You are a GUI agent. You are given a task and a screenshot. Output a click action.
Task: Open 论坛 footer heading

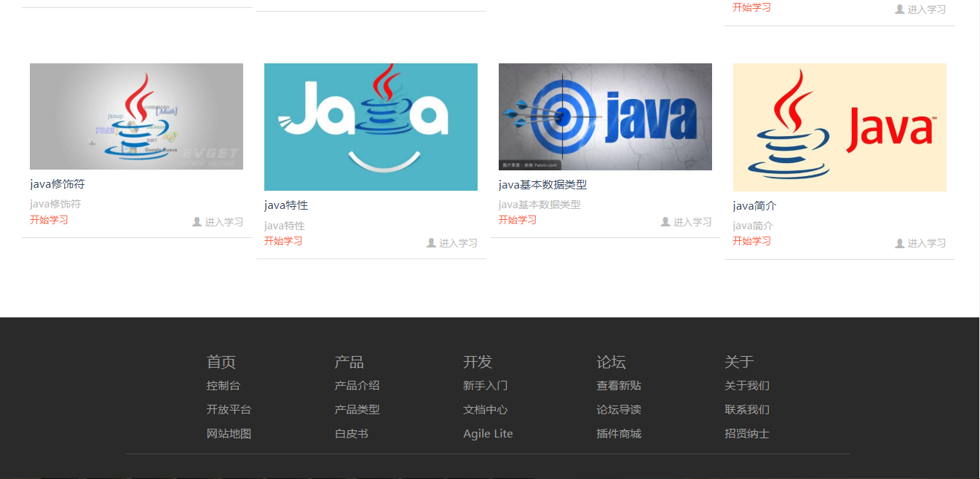[612, 362]
